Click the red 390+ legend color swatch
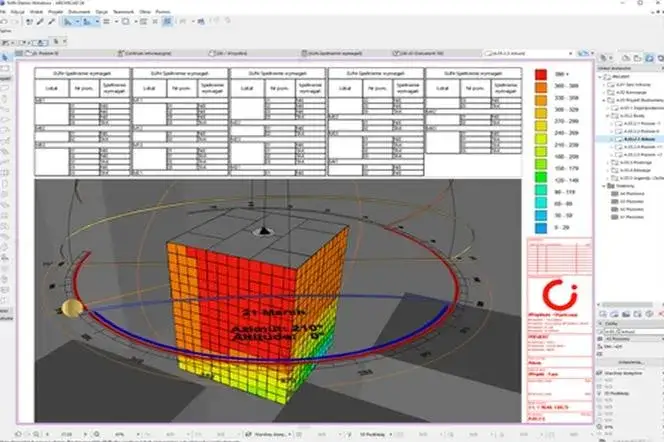Image resolution: width=664 pixels, height=442 pixels. pos(541,75)
